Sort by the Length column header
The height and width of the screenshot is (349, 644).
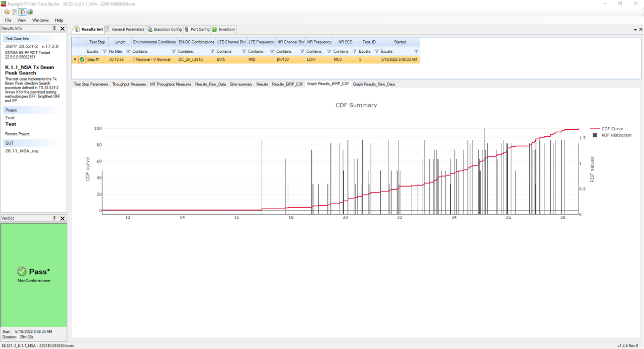120,42
